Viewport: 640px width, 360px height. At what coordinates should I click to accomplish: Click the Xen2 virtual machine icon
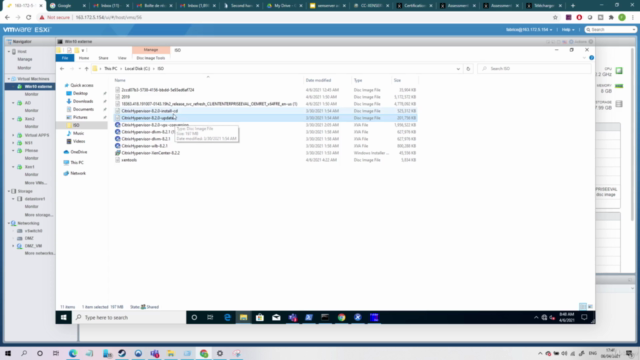[x=19, y=119]
